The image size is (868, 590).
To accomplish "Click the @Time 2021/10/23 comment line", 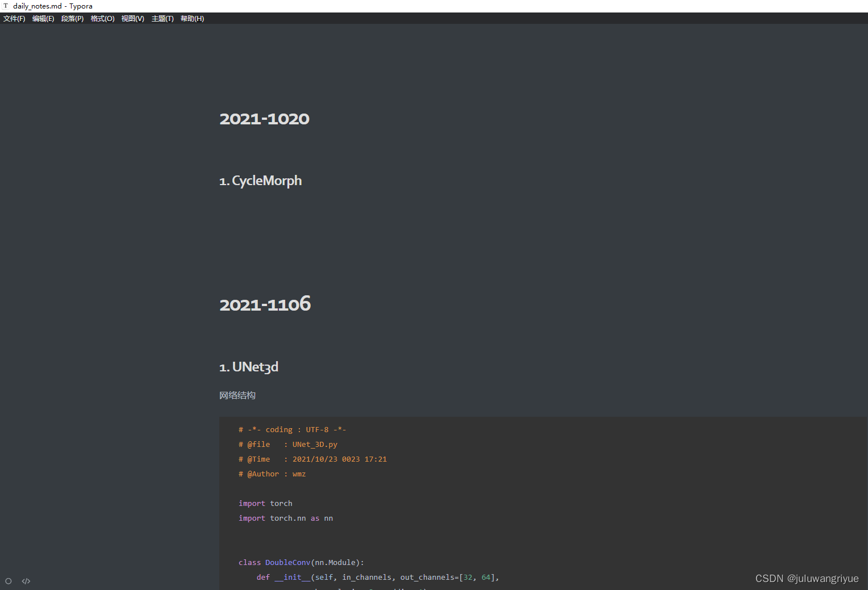I will coord(312,459).
